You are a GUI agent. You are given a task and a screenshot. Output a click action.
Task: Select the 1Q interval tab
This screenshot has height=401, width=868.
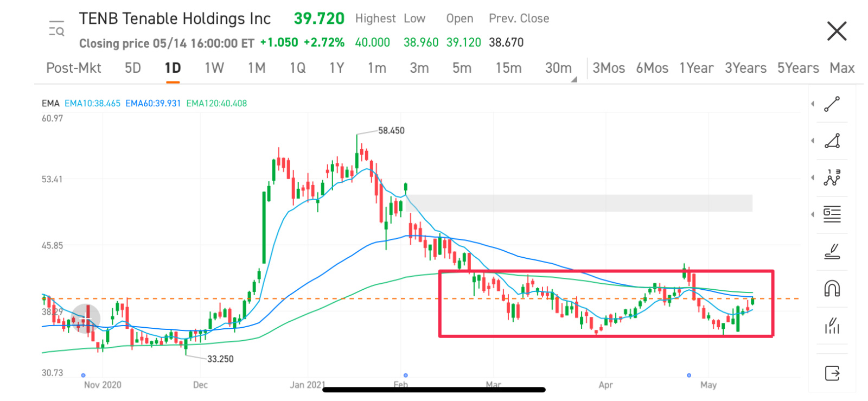tap(297, 68)
